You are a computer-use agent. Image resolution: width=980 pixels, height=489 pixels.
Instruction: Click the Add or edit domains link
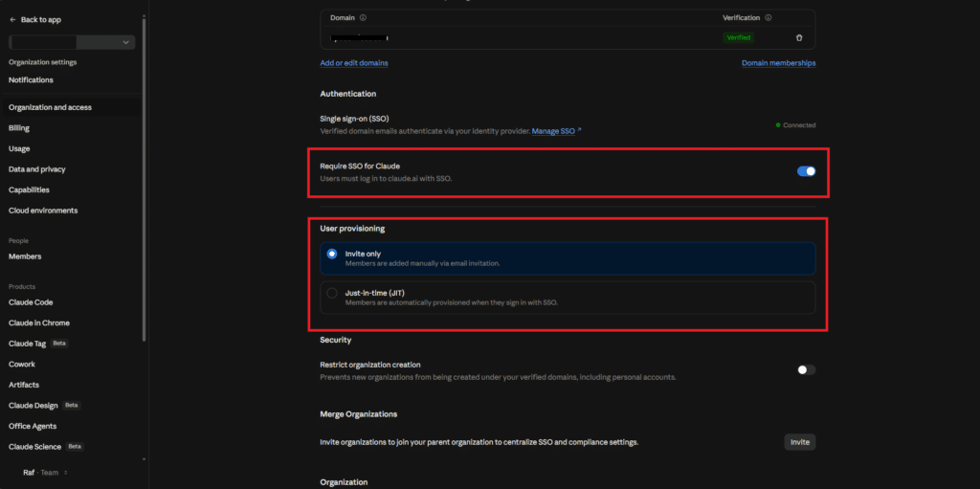[354, 63]
